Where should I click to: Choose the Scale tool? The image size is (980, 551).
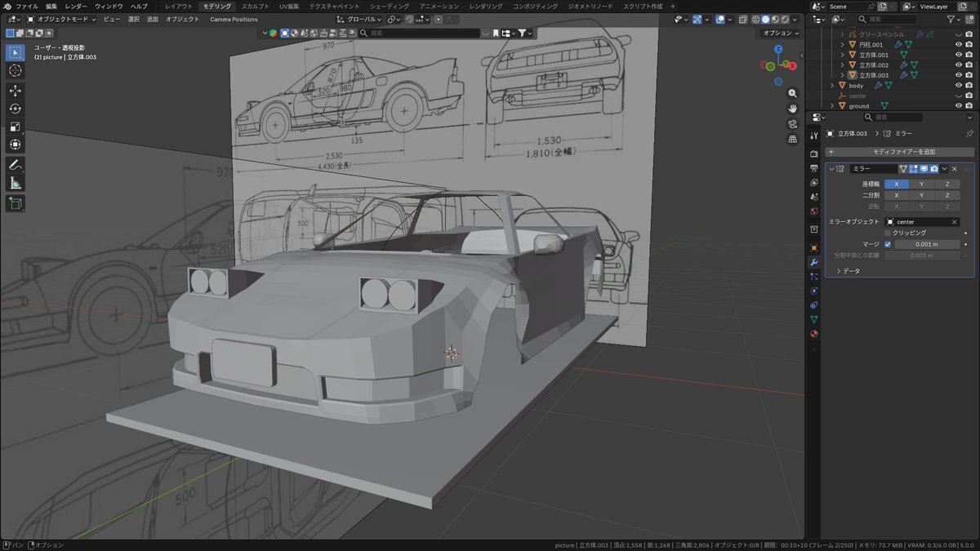pyautogui.click(x=16, y=127)
